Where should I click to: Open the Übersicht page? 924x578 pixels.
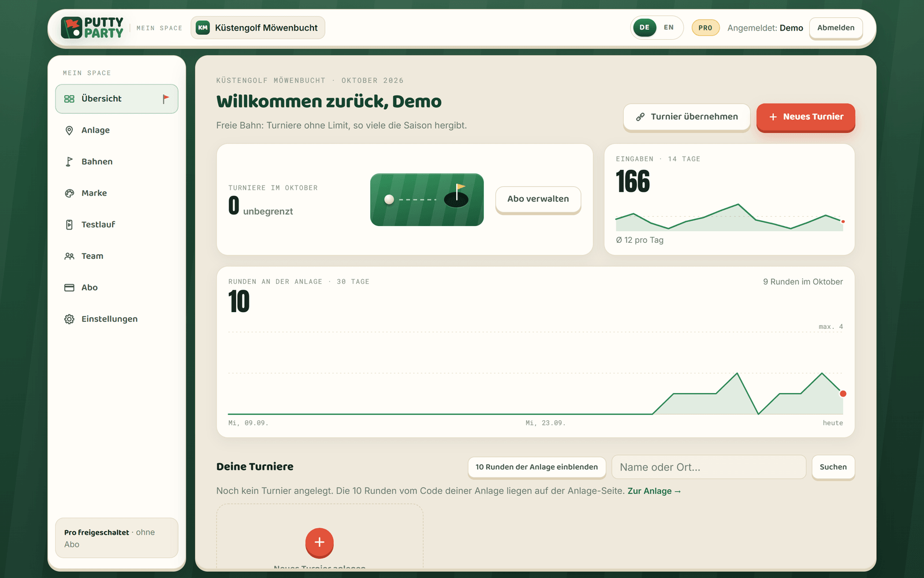click(117, 99)
